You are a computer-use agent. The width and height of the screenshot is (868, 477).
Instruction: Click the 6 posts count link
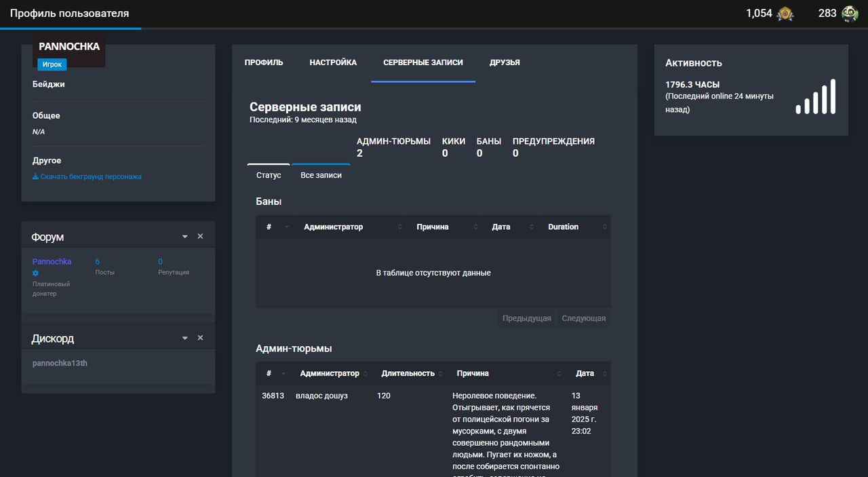[x=97, y=261]
